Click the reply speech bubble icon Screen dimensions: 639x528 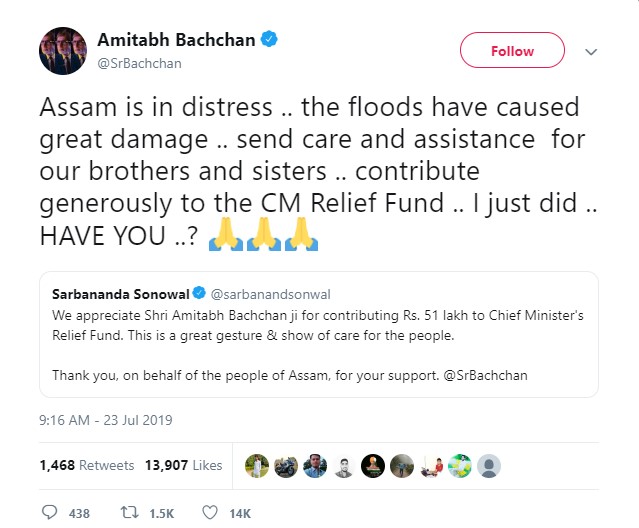tap(50, 512)
